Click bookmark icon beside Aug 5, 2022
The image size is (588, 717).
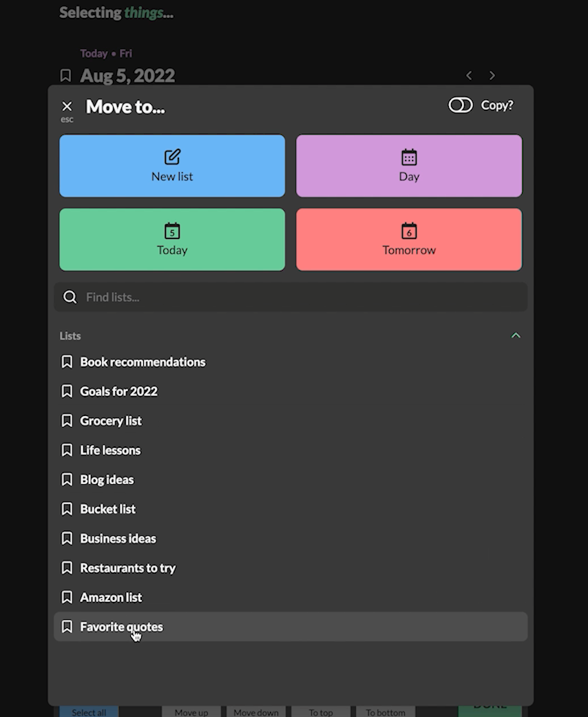66,76
